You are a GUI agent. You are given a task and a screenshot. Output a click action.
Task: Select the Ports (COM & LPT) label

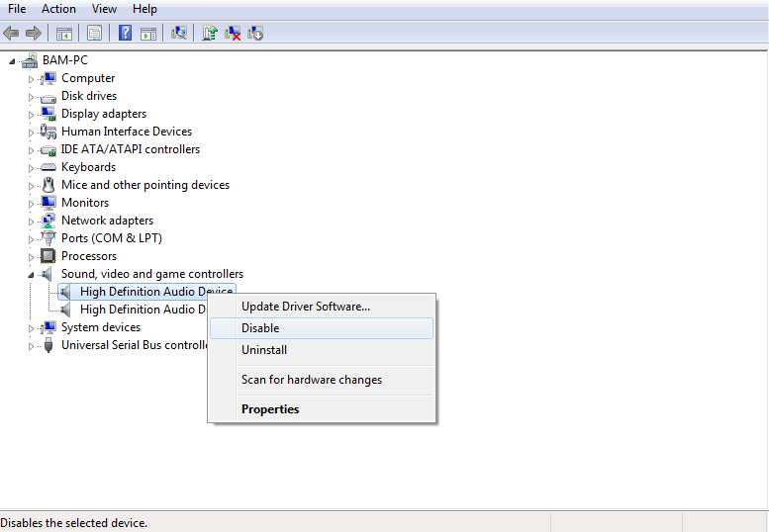pos(111,238)
